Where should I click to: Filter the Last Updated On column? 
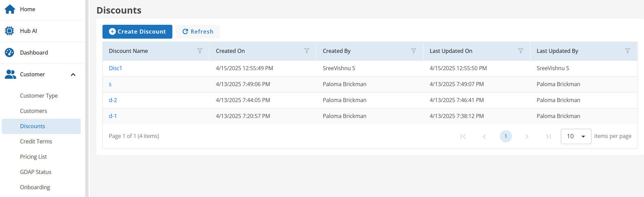point(520,51)
